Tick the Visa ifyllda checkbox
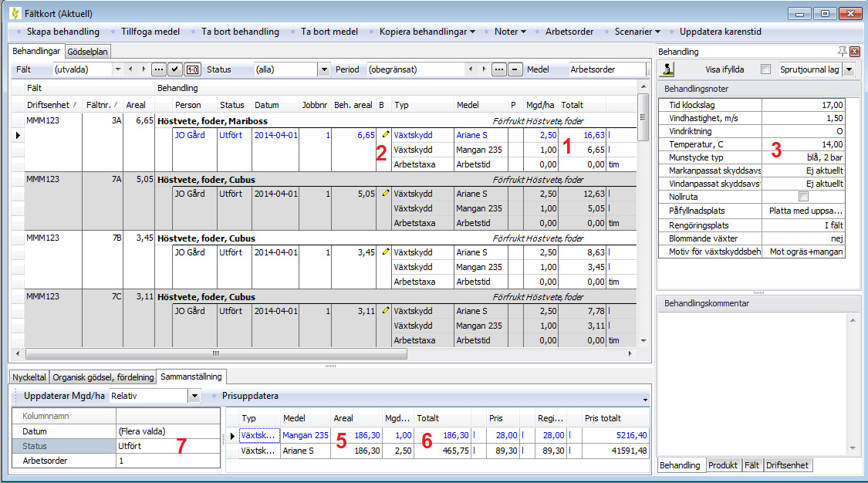This screenshot has width=868, height=483. coord(765,69)
